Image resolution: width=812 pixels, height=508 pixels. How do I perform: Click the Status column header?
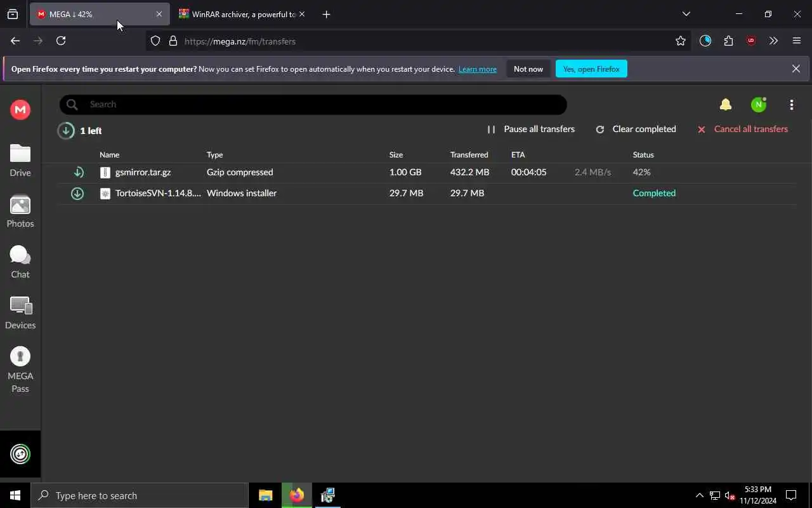pyautogui.click(x=643, y=154)
